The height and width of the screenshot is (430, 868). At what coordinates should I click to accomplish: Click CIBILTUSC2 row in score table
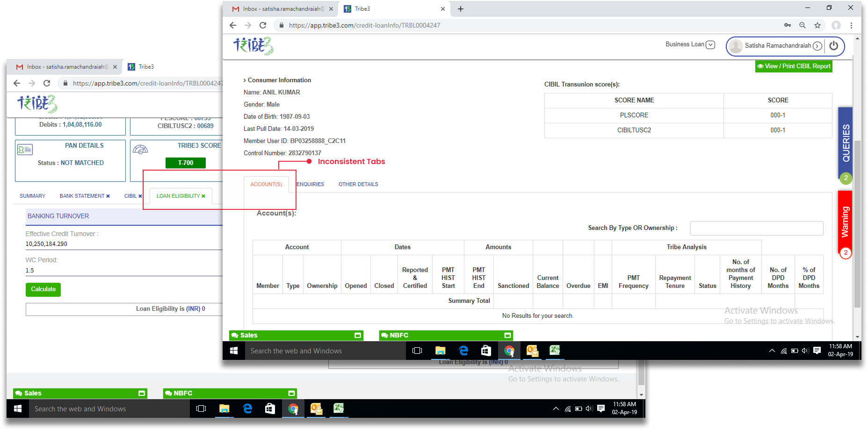tap(688, 130)
